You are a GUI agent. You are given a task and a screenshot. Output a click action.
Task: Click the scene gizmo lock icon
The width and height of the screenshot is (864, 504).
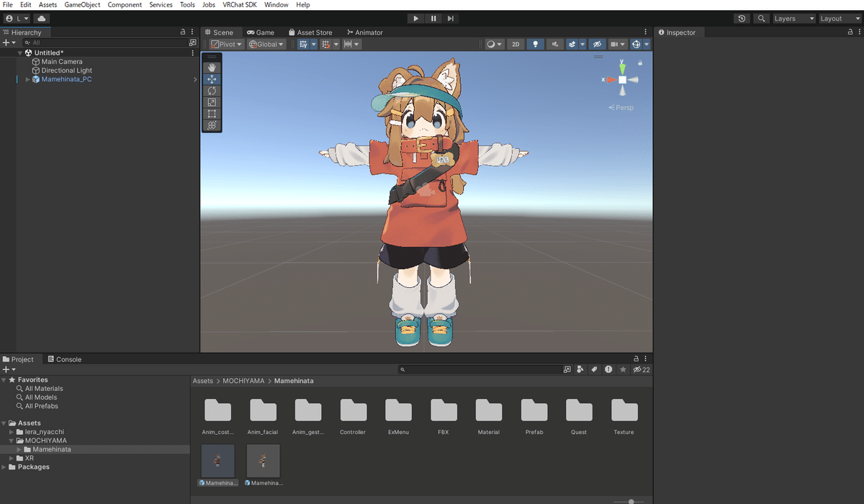[x=640, y=63]
